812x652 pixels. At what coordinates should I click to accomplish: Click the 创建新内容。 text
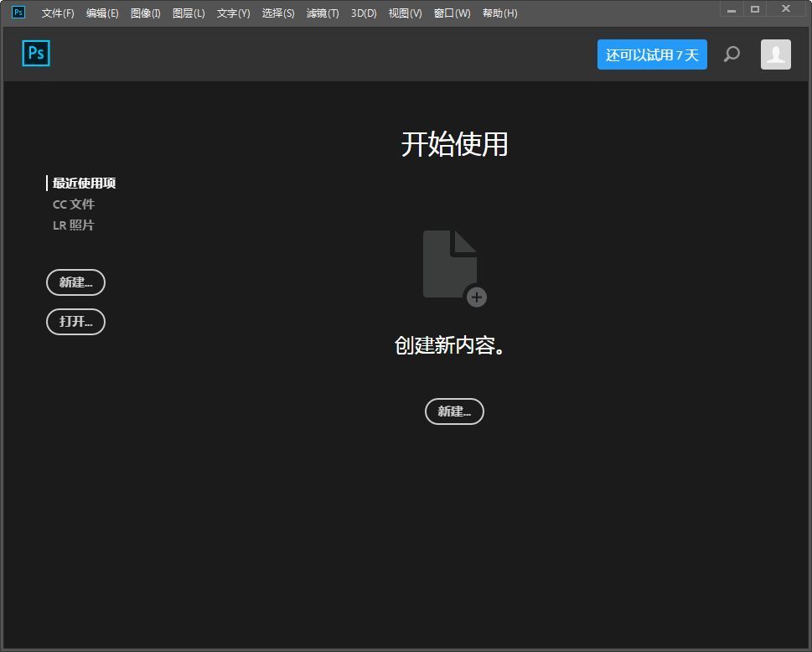tap(449, 345)
